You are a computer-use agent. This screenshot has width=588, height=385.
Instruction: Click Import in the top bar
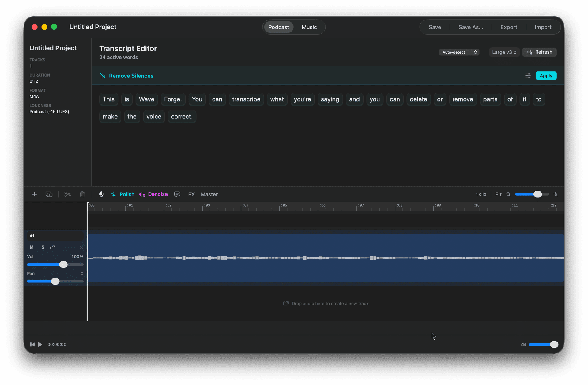[543, 27]
